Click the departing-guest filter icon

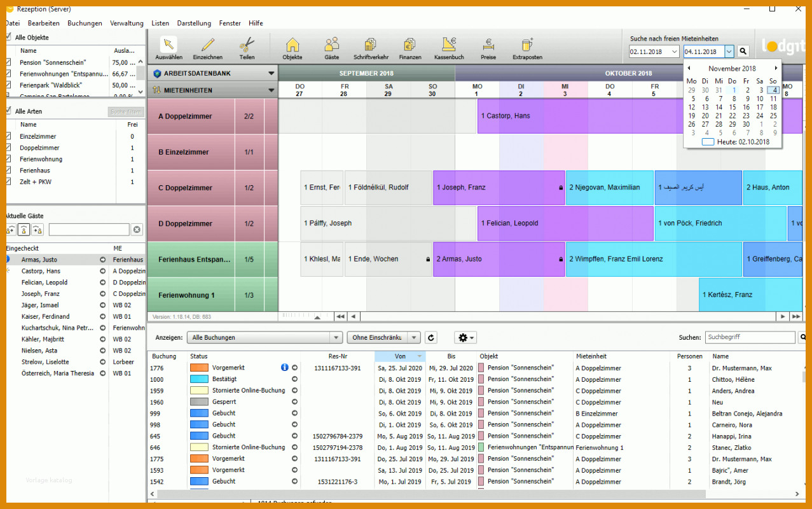click(x=37, y=230)
